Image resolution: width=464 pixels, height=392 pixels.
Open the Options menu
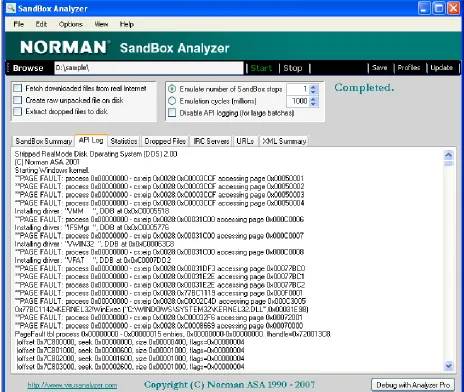click(x=70, y=24)
